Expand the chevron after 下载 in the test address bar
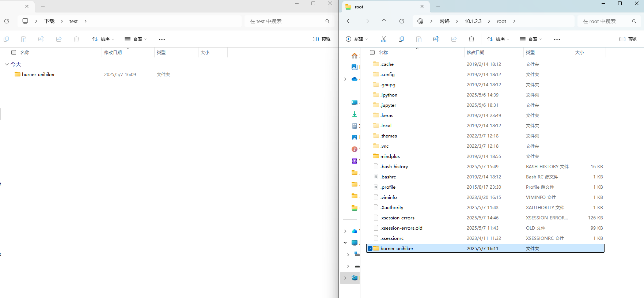Image resolution: width=644 pixels, height=298 pixels. point(62,21)
